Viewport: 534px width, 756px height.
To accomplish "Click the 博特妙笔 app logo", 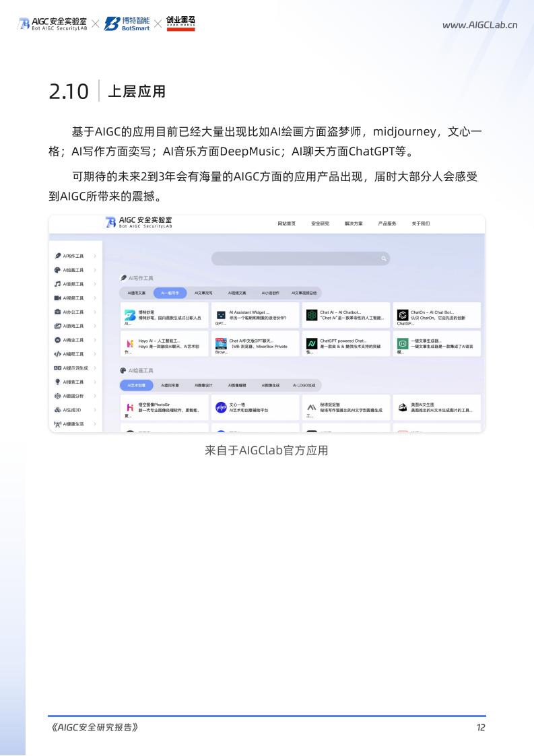I will (130, 315).
